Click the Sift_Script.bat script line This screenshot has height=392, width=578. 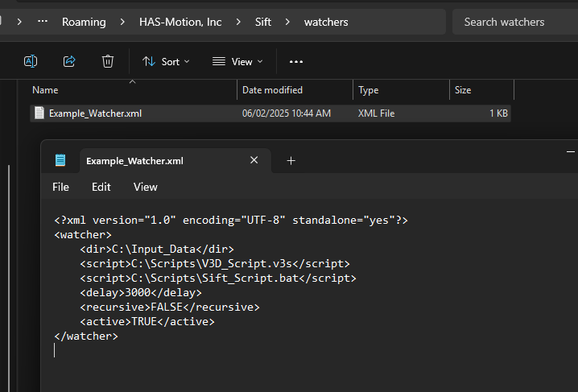[x=218, y=279]
